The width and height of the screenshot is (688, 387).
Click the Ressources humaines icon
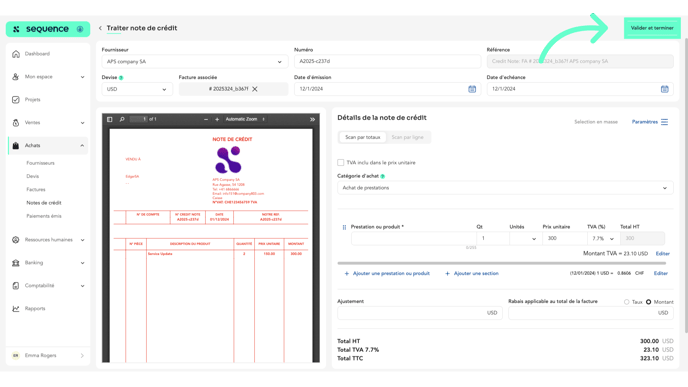coord(16,240)
